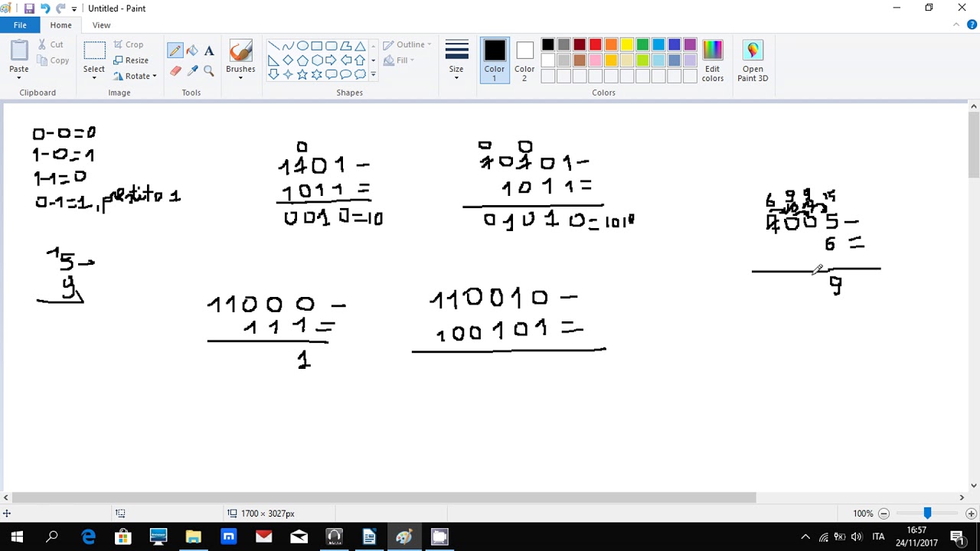Click the Crop button
The width and height of the screenshot is (980, 551).
[129, 44]
